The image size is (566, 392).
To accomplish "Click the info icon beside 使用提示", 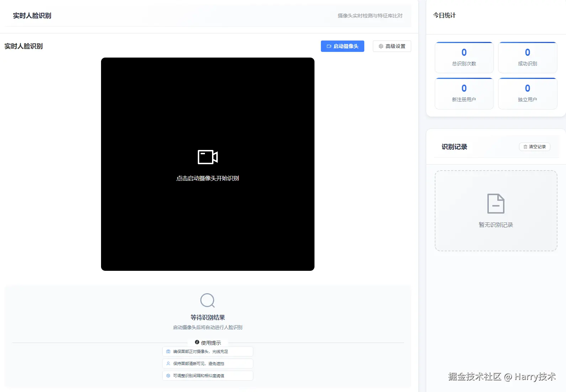I will [x=197, y=342].
